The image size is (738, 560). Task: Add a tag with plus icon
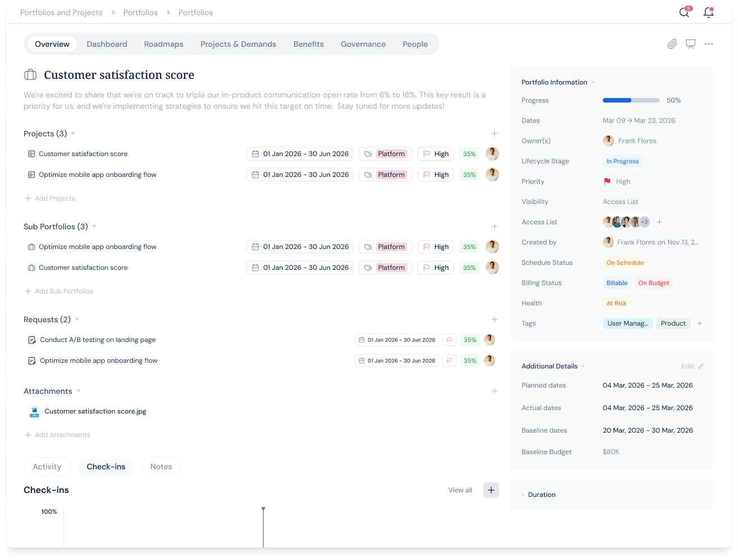pyautogui.click(x=700, y=323)
